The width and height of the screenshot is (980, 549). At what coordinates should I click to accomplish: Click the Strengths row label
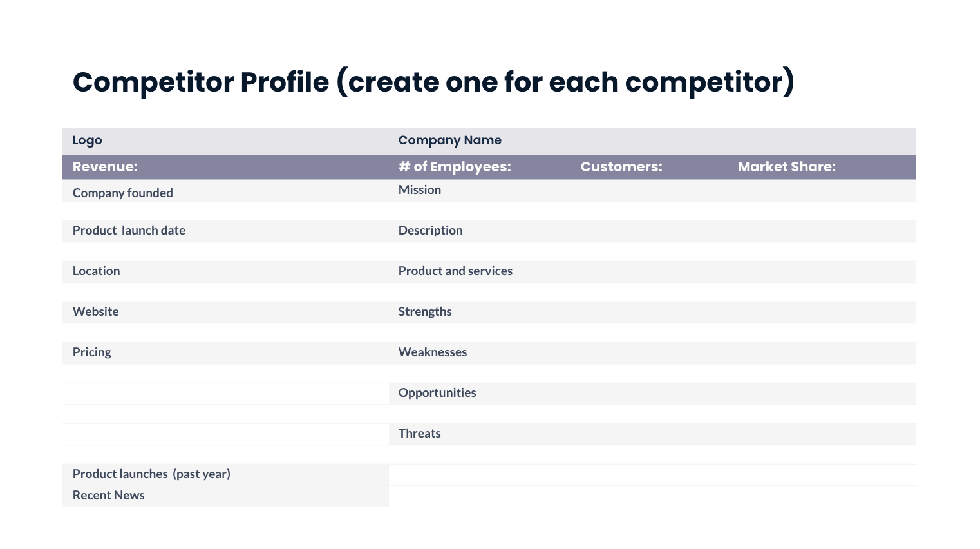click(425, 312)
